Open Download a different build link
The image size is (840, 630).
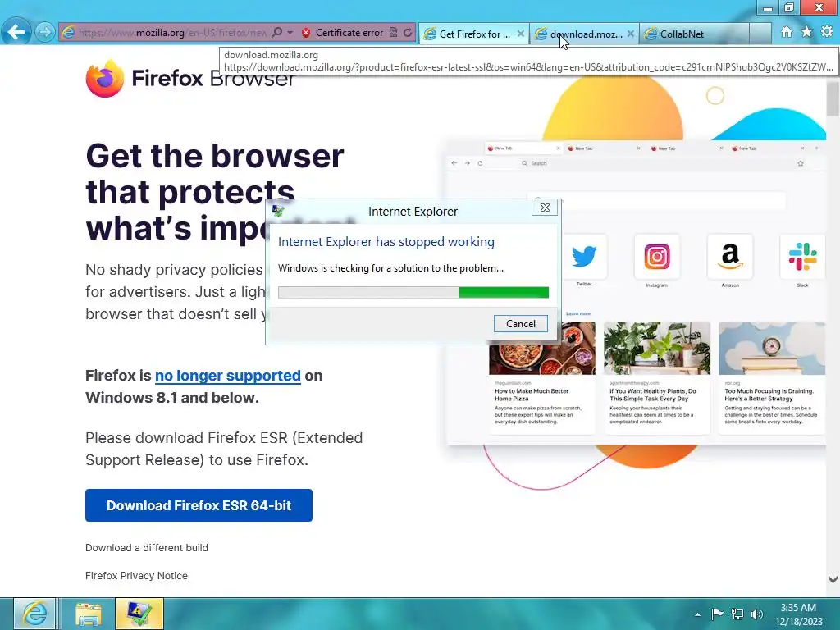point(147,547)
